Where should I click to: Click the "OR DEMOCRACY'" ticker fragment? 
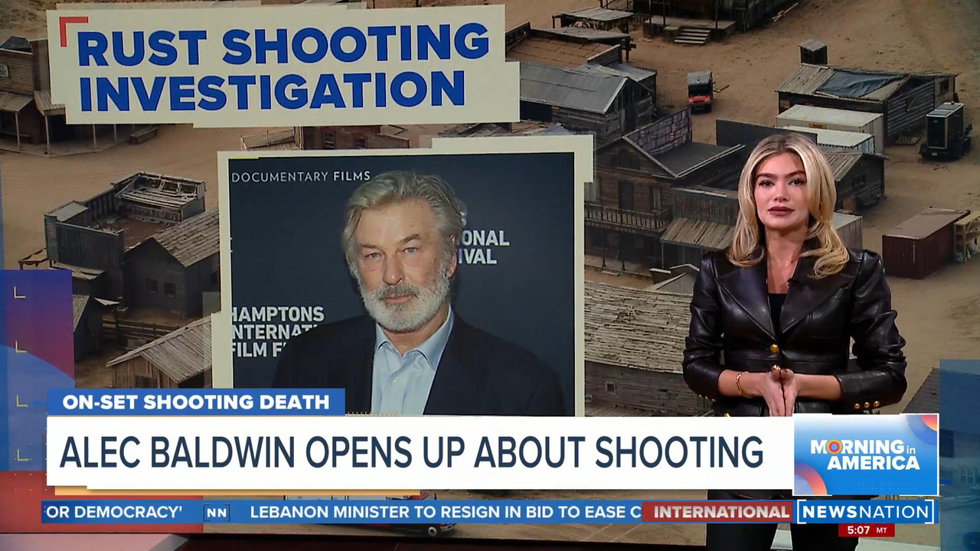coord(115,512)
